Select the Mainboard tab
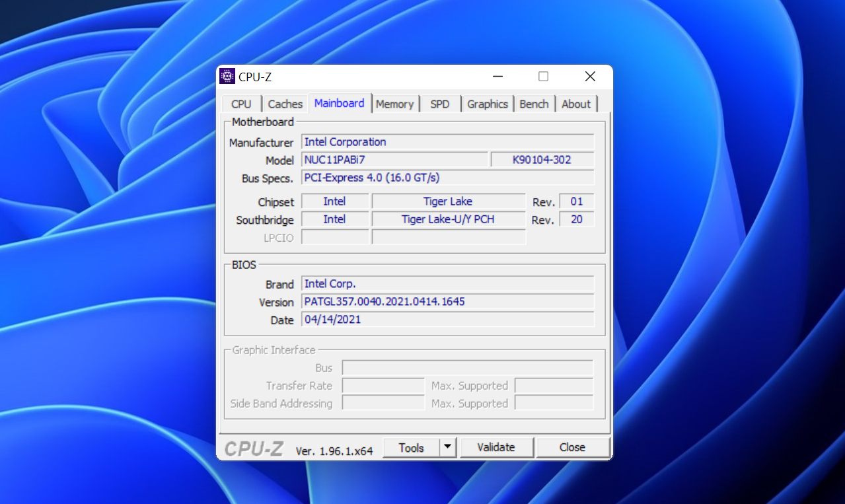Screen dimensions: 845x504 [x=340, y=103]
